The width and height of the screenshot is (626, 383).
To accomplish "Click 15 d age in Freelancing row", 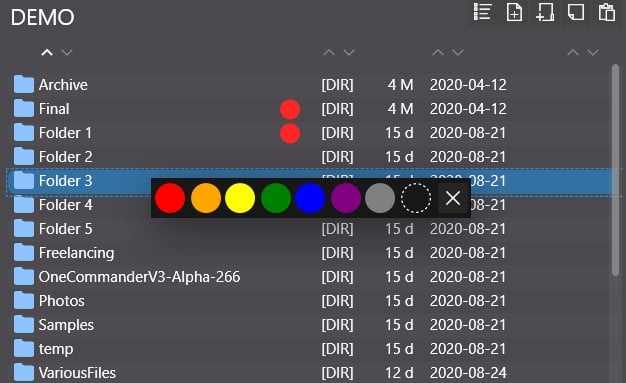I will [x=399, y=253].
